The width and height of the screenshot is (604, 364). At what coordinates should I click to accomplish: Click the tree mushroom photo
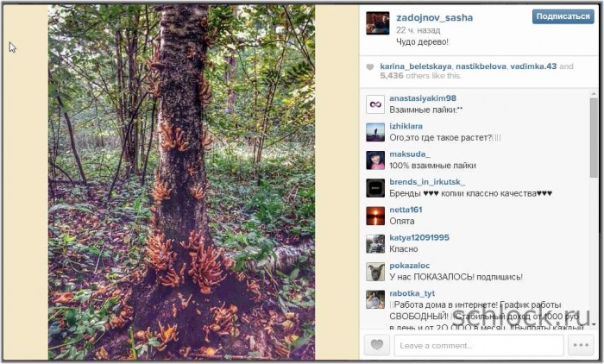[181, 181]
